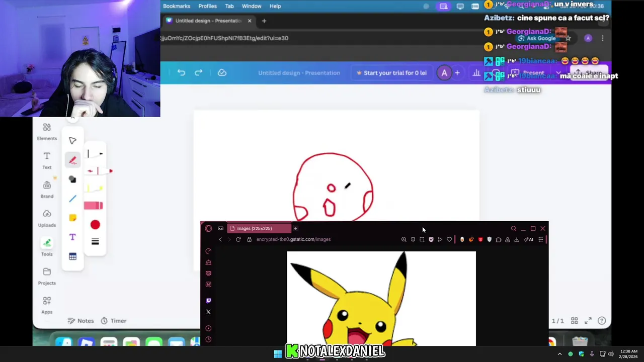Undo the last Canva action
The width and height of the screenshot is (644, 362).
click(x=181, y=73)
